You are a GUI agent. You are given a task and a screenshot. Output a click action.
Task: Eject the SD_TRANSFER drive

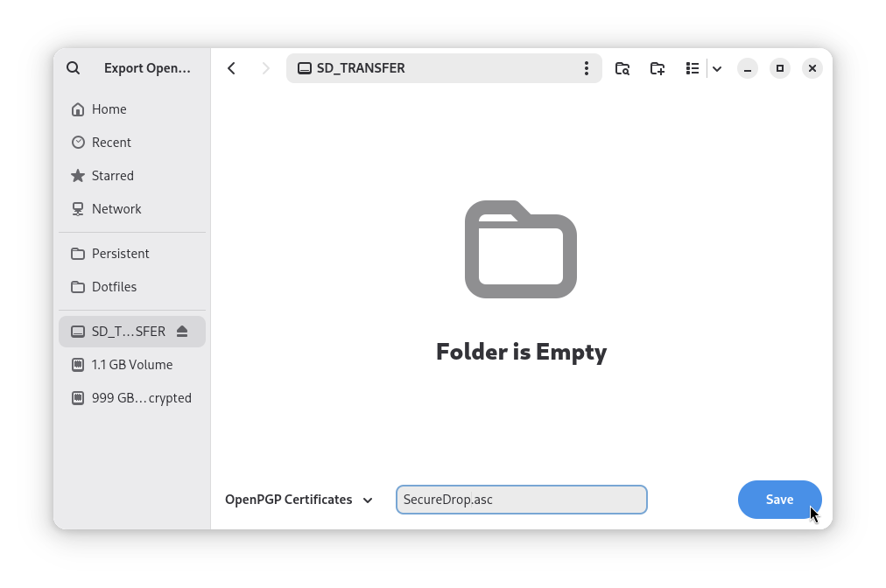click(182, 331)
